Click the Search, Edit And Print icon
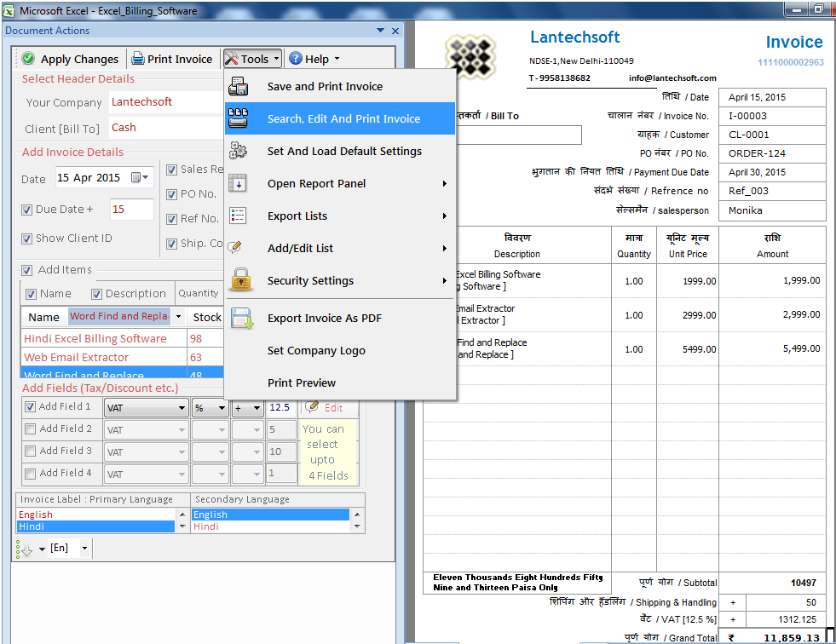Image resolution: width=836 pixels, height=644 pixels. point(238,118)
